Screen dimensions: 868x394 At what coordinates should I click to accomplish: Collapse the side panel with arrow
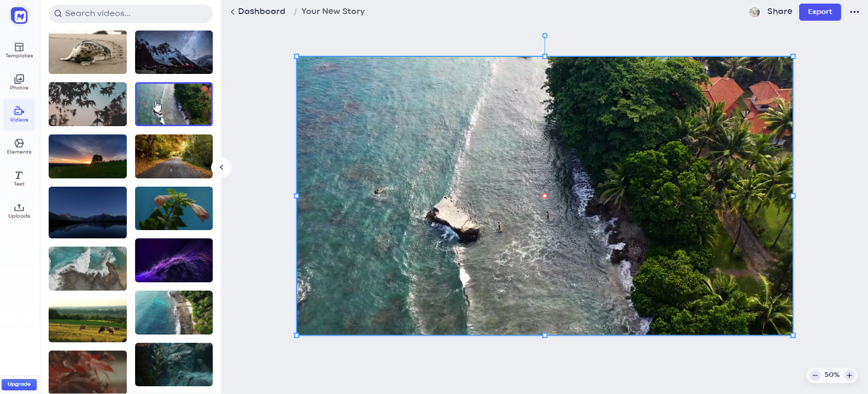pyautogui.click(x=222, y=168)
